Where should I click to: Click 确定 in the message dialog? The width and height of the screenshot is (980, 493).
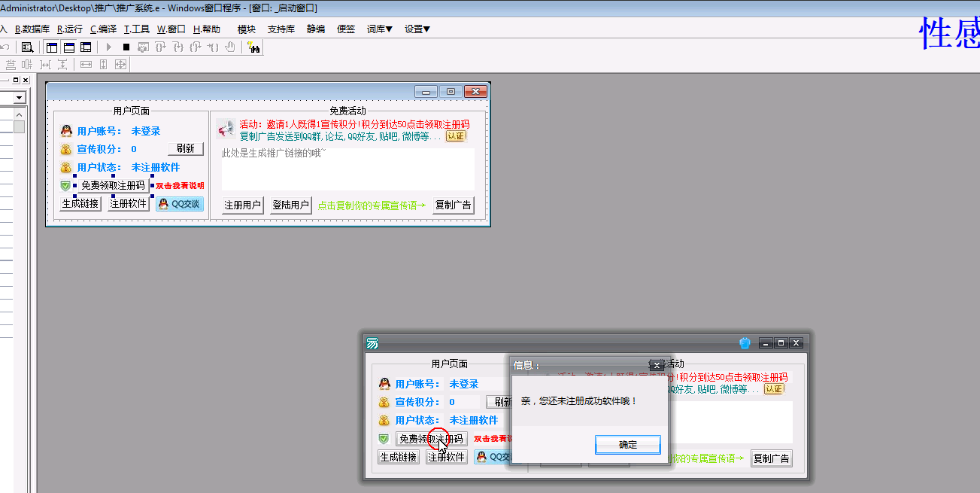(628, 445)
